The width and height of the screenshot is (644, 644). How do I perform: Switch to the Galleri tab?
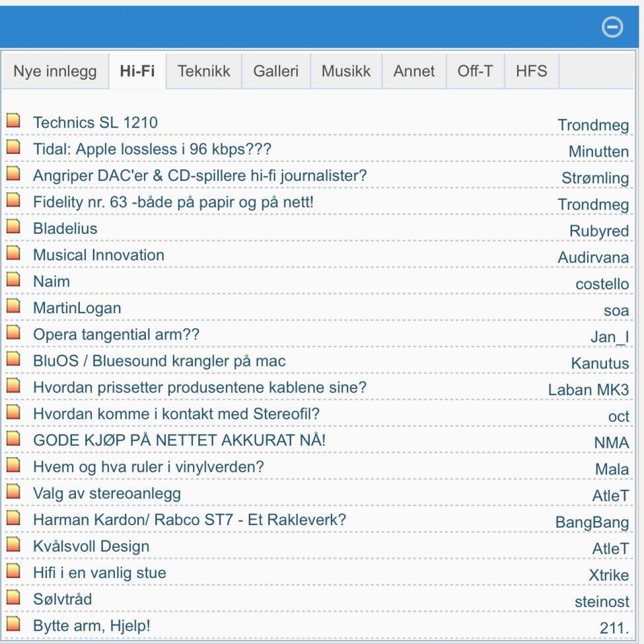275,71
